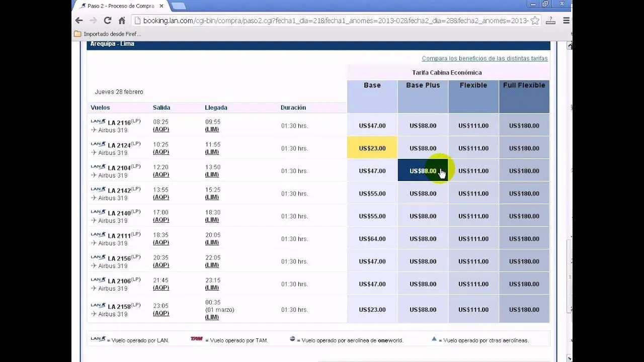This screenshot has height=362, width=644.
Task: Click the browser forward arrow
Action: point(93,21)
